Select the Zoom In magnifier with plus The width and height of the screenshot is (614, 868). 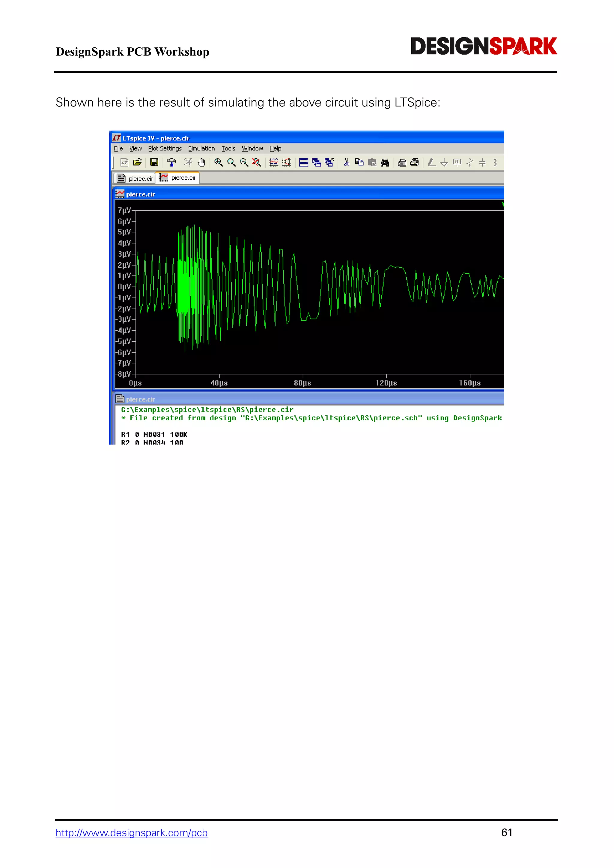pyautogui.click(x=219, y=162)
